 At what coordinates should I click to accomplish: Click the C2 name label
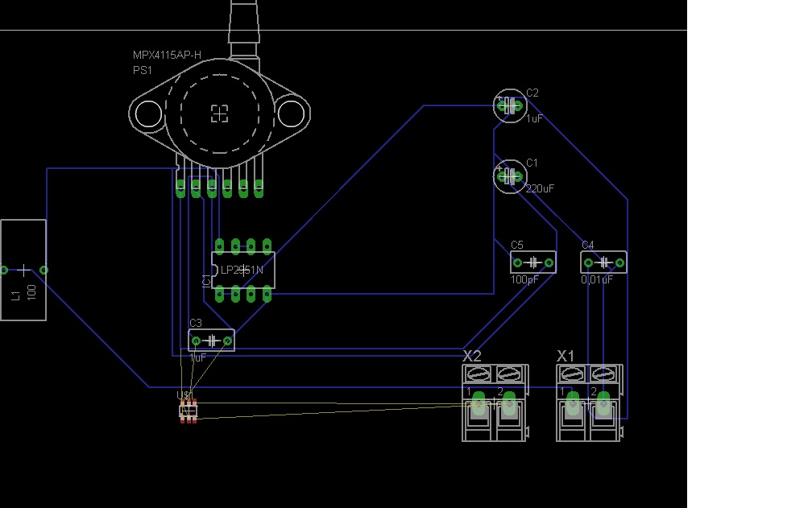(532, 93)
